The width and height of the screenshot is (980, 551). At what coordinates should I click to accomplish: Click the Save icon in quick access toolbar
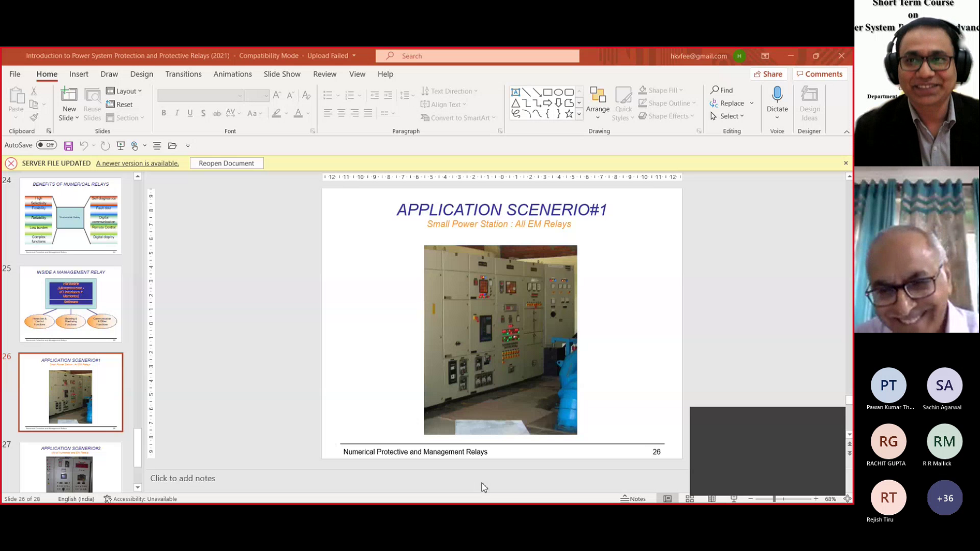[68, 146]
